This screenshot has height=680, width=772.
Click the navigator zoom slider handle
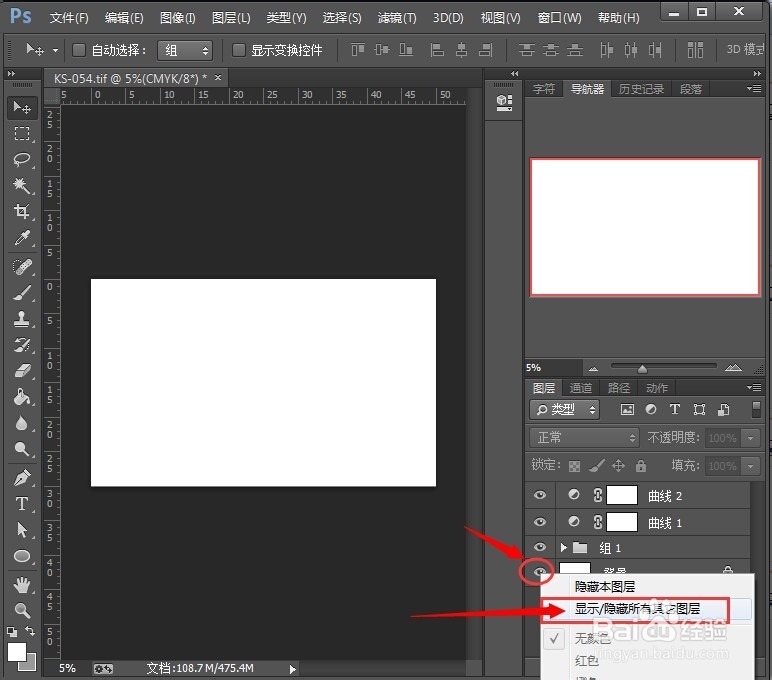point(642,369)
